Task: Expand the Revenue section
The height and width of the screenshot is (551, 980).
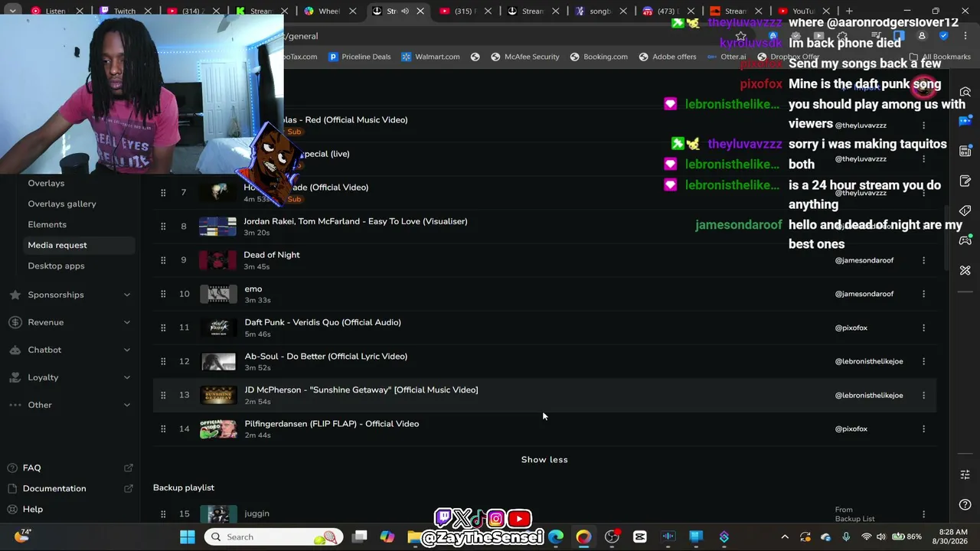Action: click(127, 322)
